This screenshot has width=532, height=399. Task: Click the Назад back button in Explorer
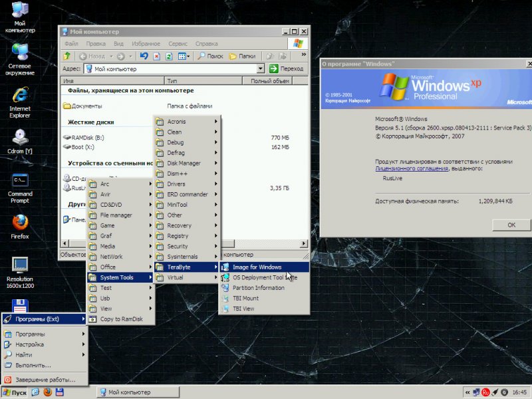(92, 56)
